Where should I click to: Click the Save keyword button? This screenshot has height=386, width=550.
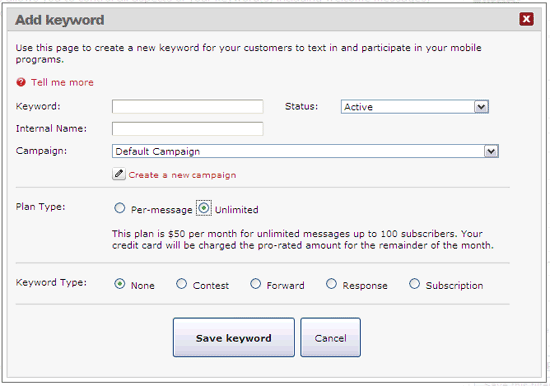pyautogui.click(x=234, y=338)
